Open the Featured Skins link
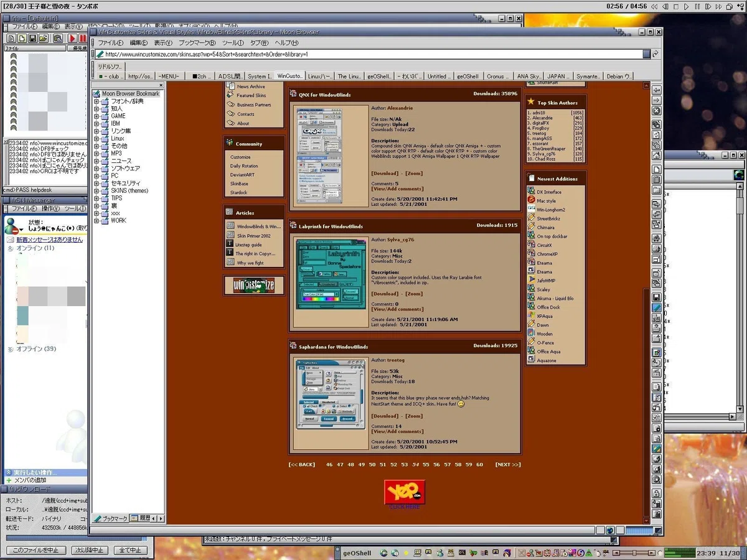The width and height of the screenshot is (747, 560). click(251, 95)
